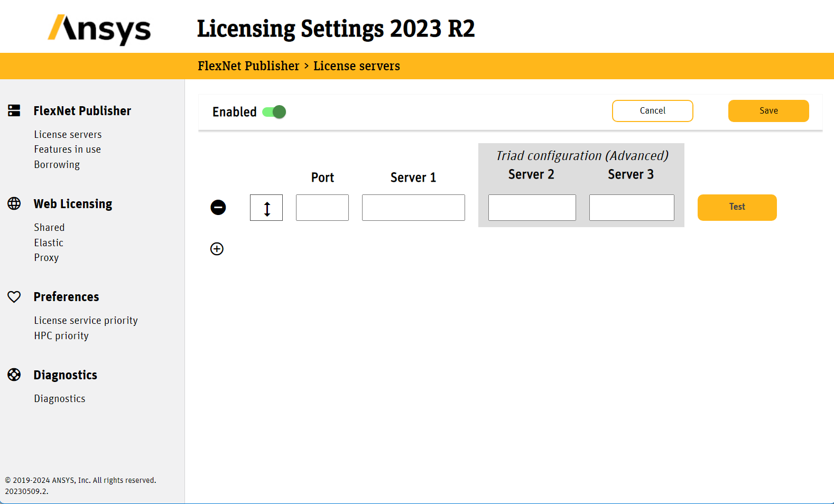The image size is (834, 504).
Task: Click the FlexNet Publisher server icon
Action: pyautogui.click(x=14, y=110)
